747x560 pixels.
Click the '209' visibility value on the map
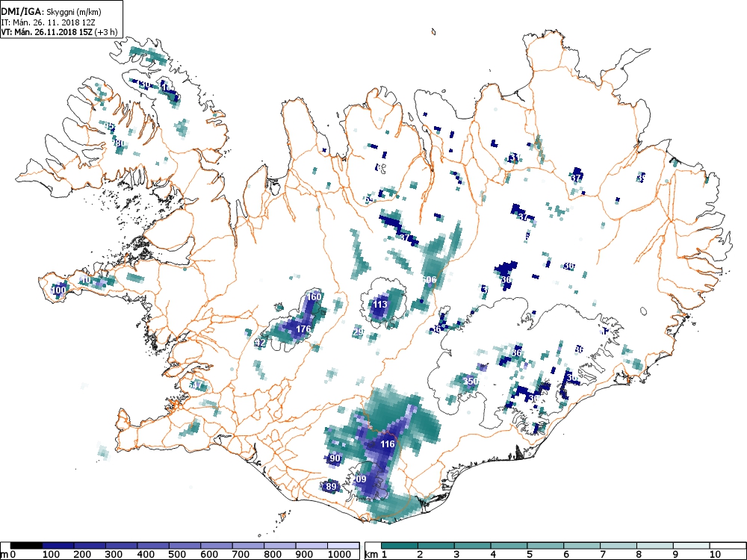click(359, 479)
